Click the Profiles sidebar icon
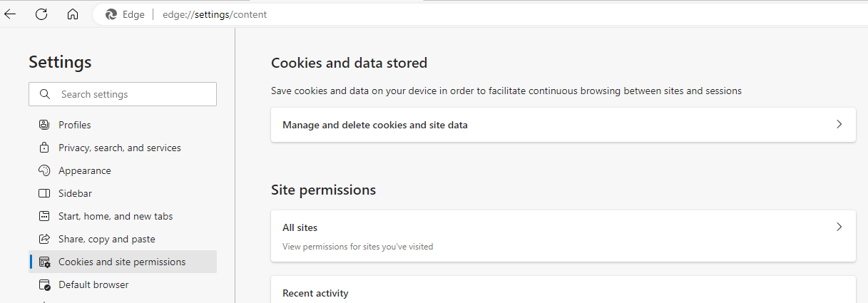868x303 pixels. (x=45, y=125)
